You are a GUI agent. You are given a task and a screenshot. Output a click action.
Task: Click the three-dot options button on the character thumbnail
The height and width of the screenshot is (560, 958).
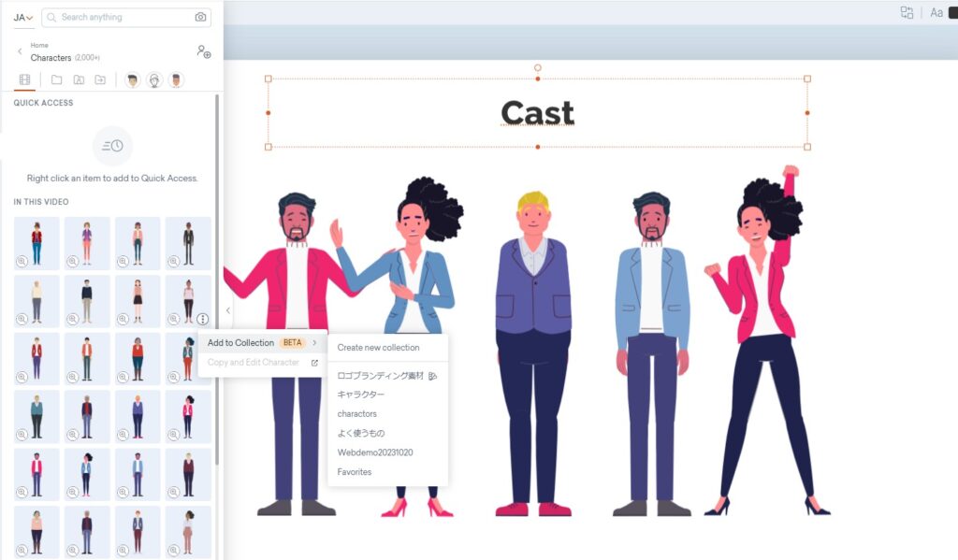tap(203, 319)
